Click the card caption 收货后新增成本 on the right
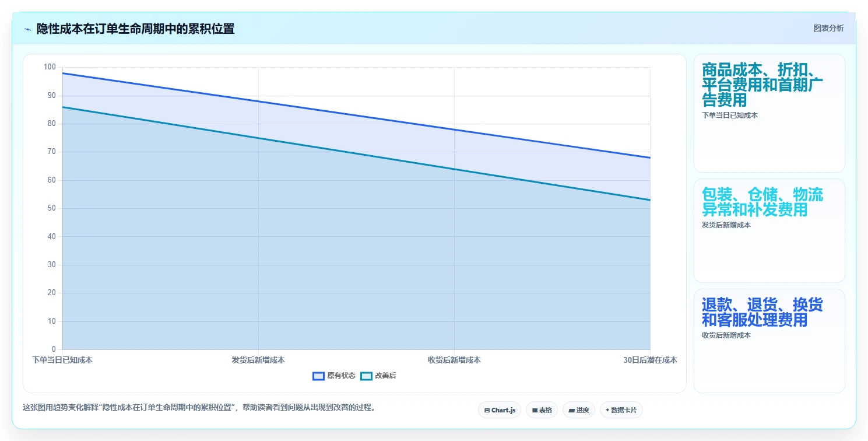The image size is (868, 441). [x=726, y=335]
